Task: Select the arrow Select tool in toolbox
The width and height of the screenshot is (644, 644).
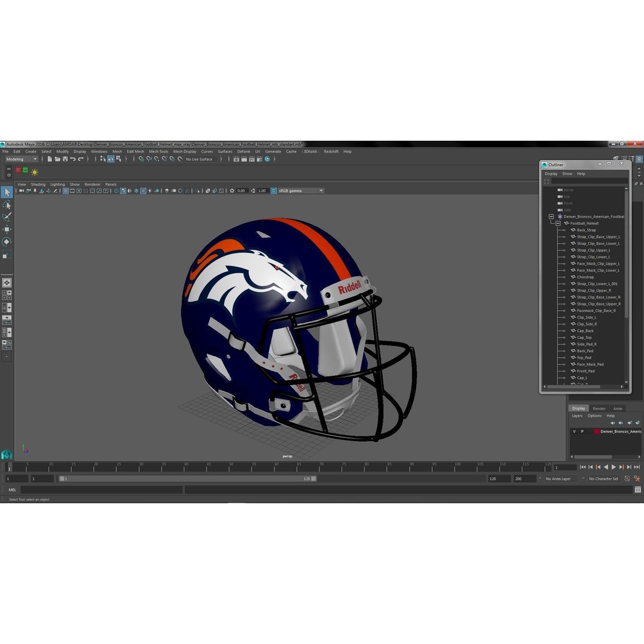Action: [x=7, y=192]
